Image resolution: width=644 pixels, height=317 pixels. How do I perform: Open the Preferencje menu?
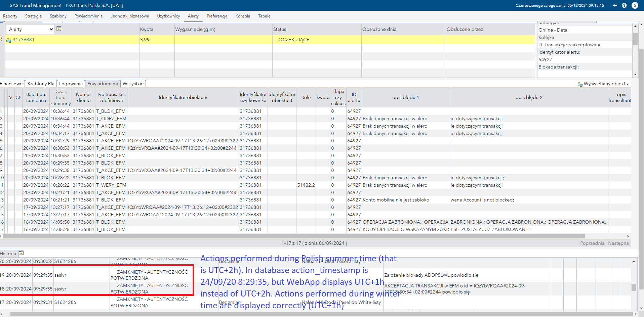tap(217, 16)
